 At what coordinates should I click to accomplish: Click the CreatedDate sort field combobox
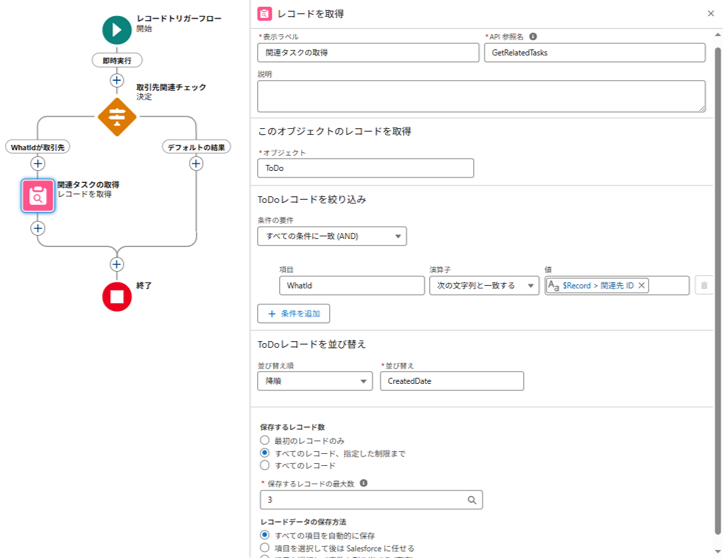coord(452,381)
